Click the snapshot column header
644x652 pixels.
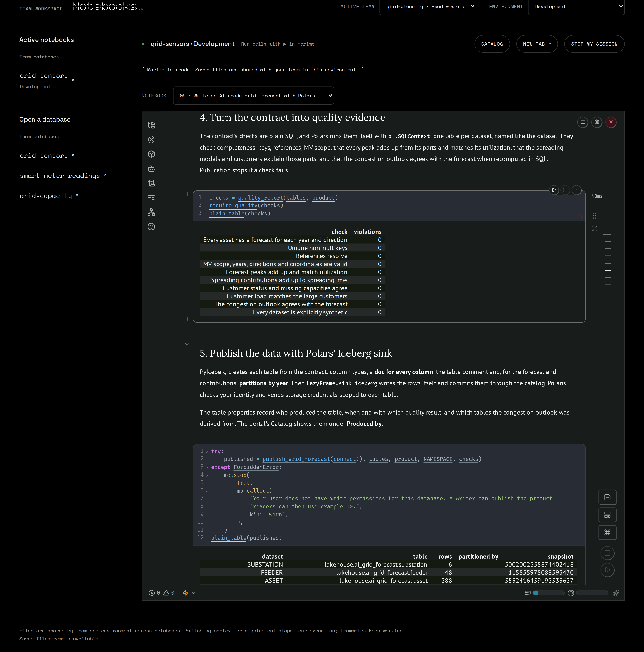pyautogui.click(x=560, y=557)
